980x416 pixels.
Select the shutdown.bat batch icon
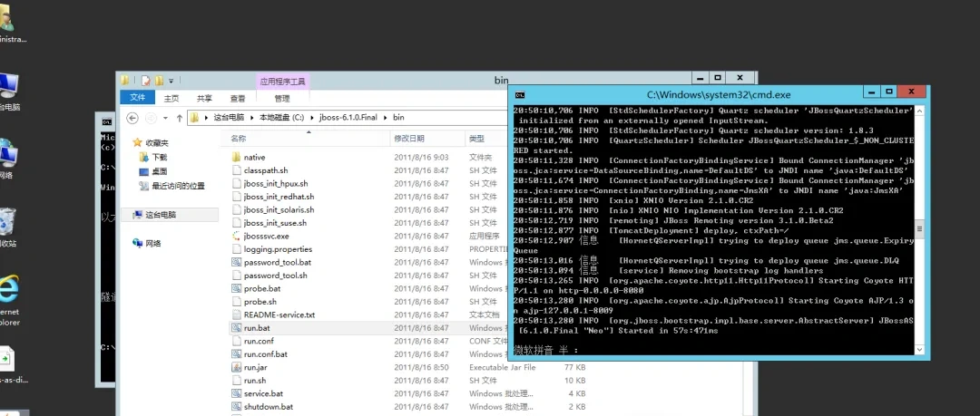[x=236, y=407]
